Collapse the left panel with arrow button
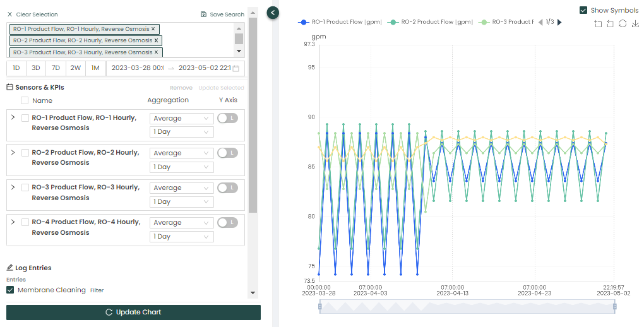644x327 pixels. pos(273,12)
